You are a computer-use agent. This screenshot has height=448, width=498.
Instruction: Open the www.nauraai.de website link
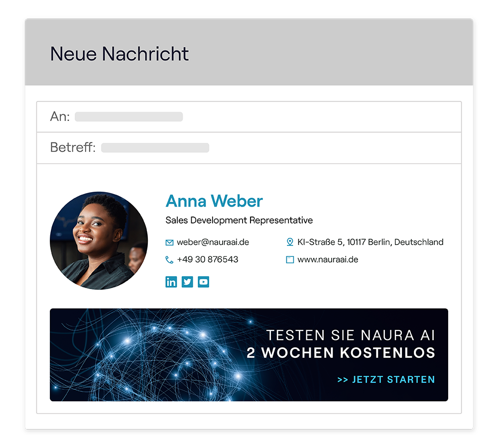pos(328,260)
